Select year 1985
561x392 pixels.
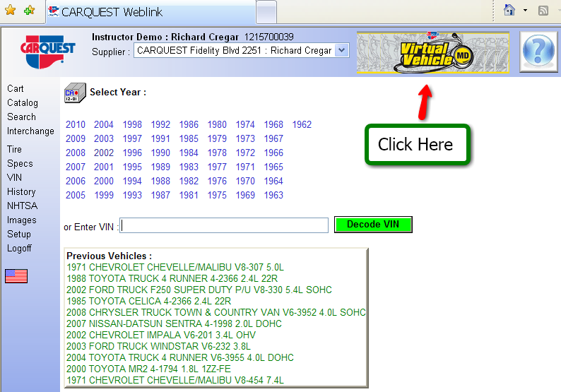(189, 138)
